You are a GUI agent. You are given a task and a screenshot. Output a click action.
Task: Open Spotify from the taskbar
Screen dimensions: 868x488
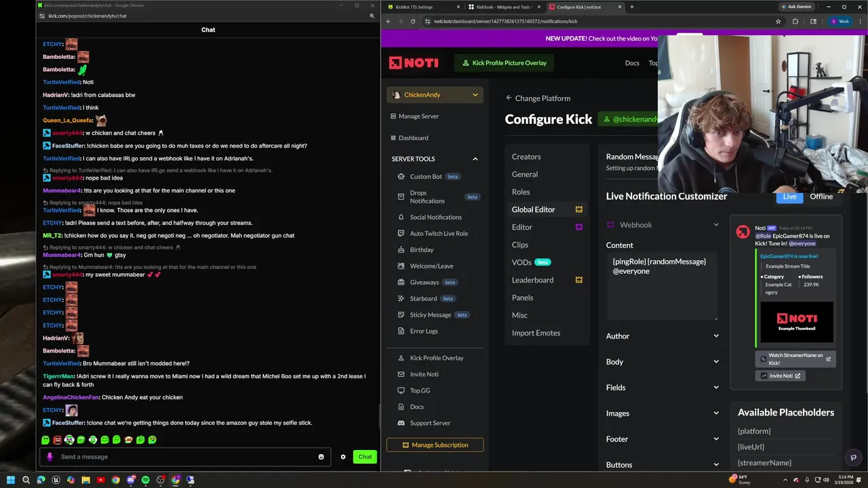click(x=146, y=480)
